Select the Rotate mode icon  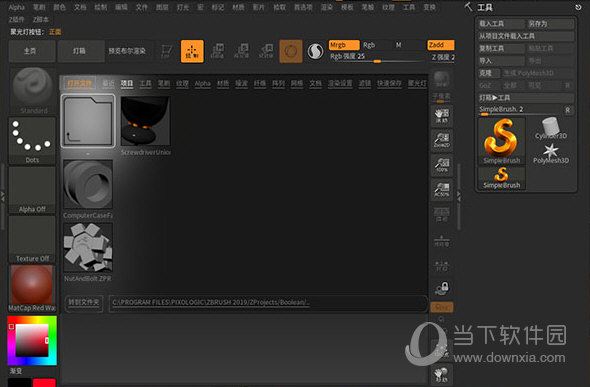[266, 51]
